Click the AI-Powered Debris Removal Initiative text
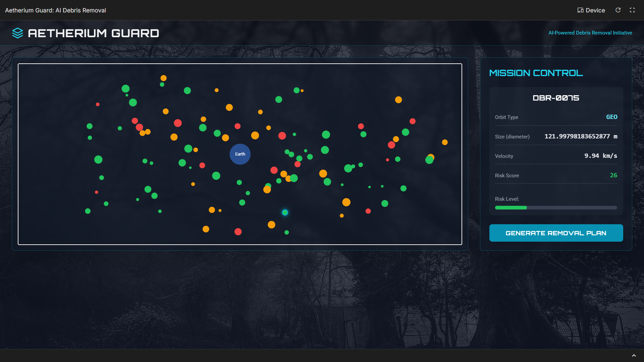644x362 pixels. 590,33
